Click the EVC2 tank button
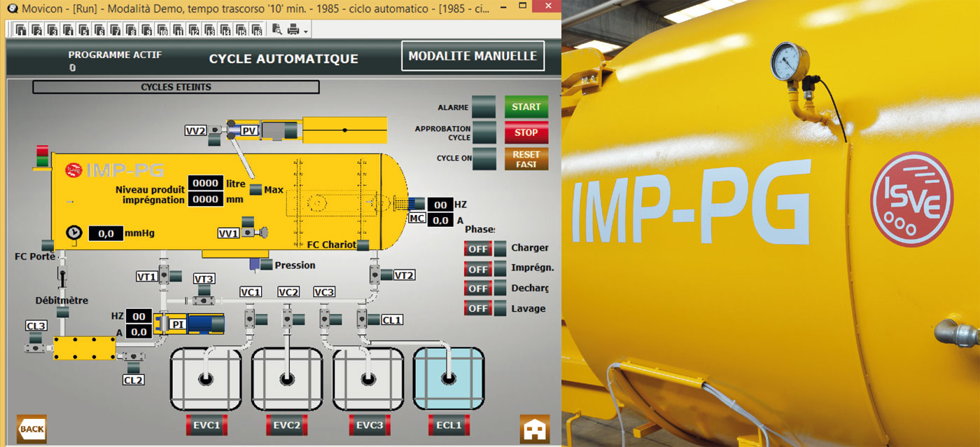The width and height of the screenshot is (980, 447). [287, 425]
